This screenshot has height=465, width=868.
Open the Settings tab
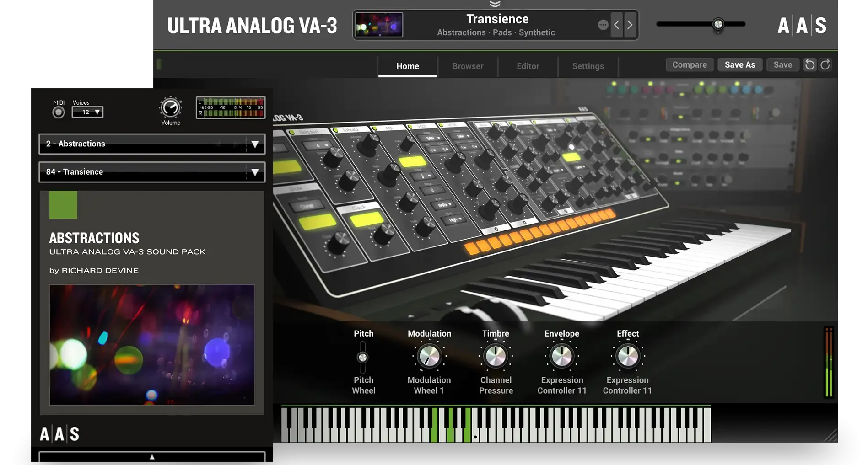pos(588,66)
